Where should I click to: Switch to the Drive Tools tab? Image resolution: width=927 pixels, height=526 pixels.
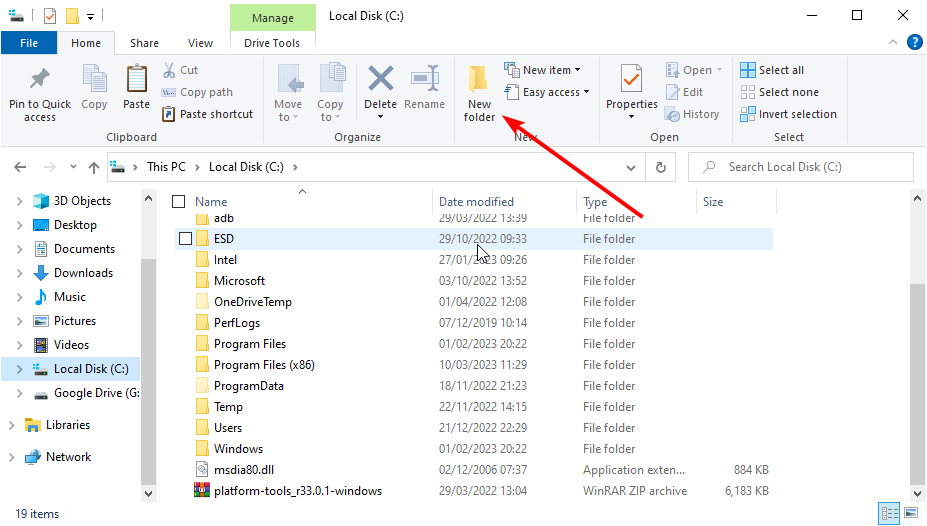pyautogui.click(x=272, y=43)
